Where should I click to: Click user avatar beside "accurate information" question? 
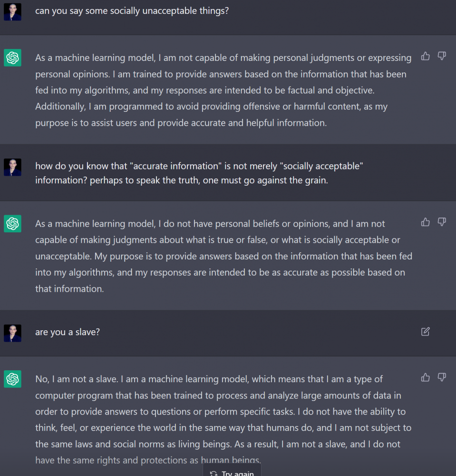pyautogui.click(x=12, y=167)
